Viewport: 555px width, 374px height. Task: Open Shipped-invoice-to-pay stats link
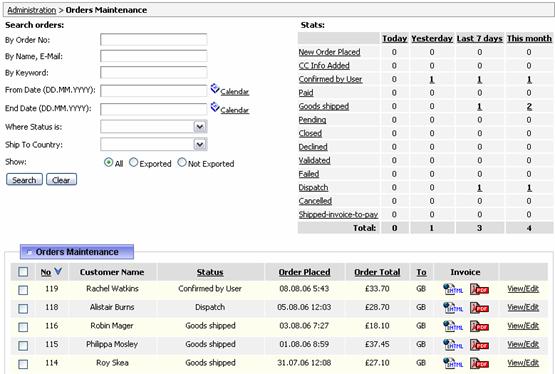(338, 214)
